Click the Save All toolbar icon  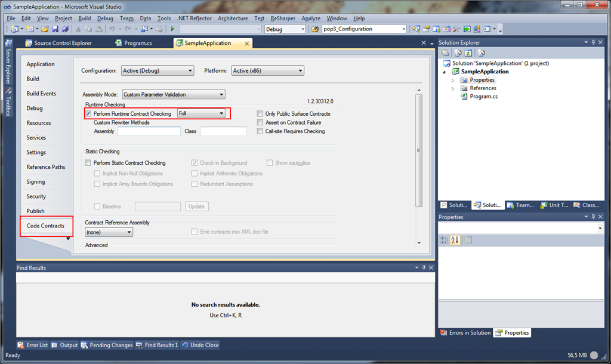pos(65,29)
